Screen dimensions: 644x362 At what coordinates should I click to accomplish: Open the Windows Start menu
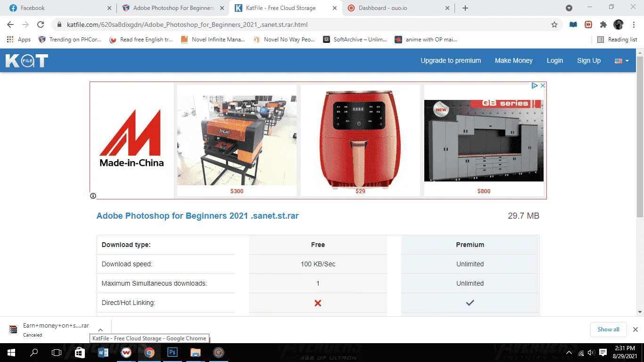tap(11, 353)
